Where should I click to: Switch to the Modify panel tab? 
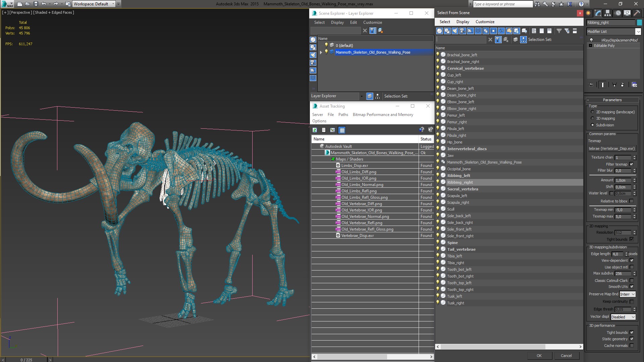click(598, 13)
